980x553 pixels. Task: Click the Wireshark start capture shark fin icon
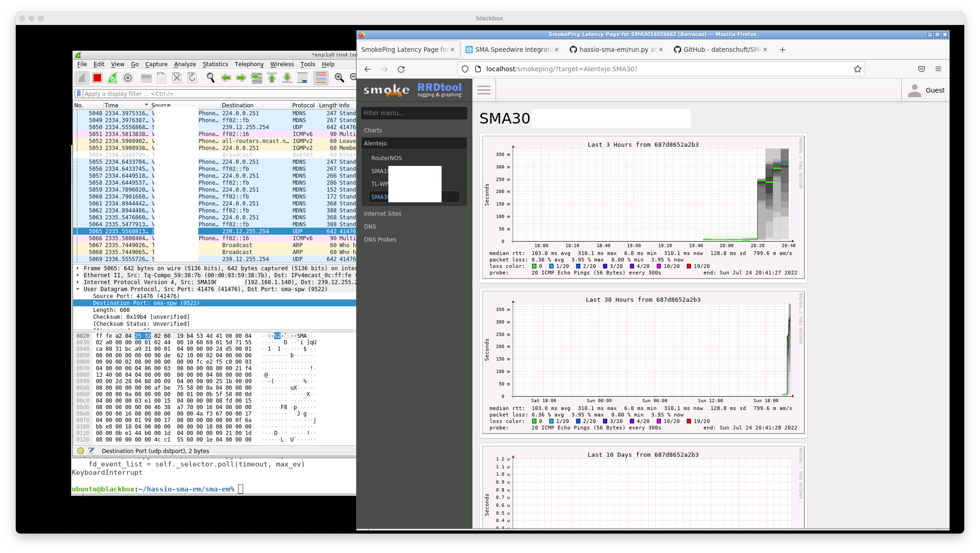[82, 78]
